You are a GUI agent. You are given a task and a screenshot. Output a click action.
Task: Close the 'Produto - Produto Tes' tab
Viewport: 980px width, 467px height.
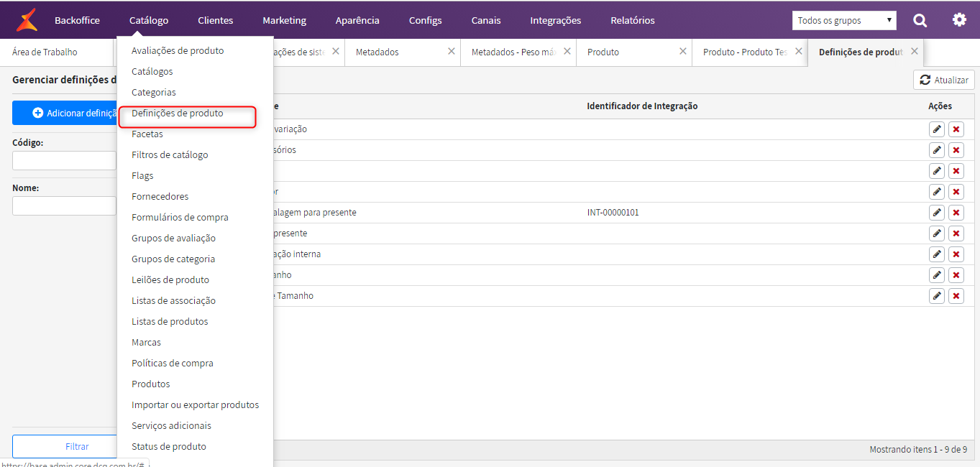[798, 52]
